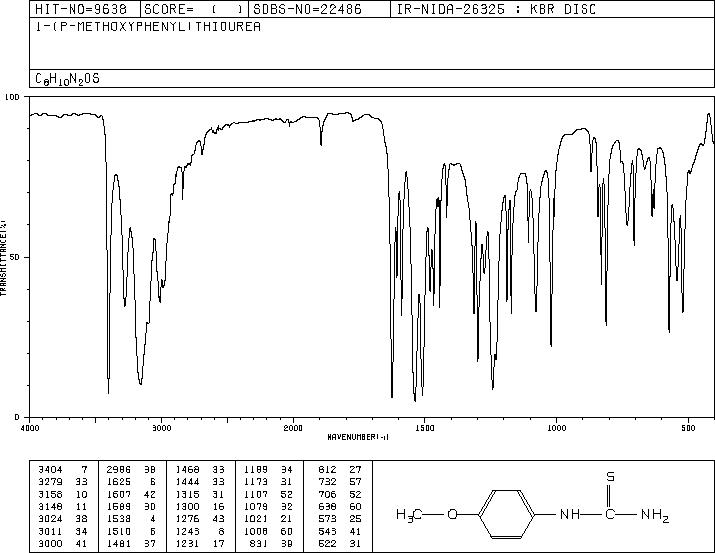Click the 100 label on the transmittance axis
Viewport: 715px width, 553px height.
[12, 97]
